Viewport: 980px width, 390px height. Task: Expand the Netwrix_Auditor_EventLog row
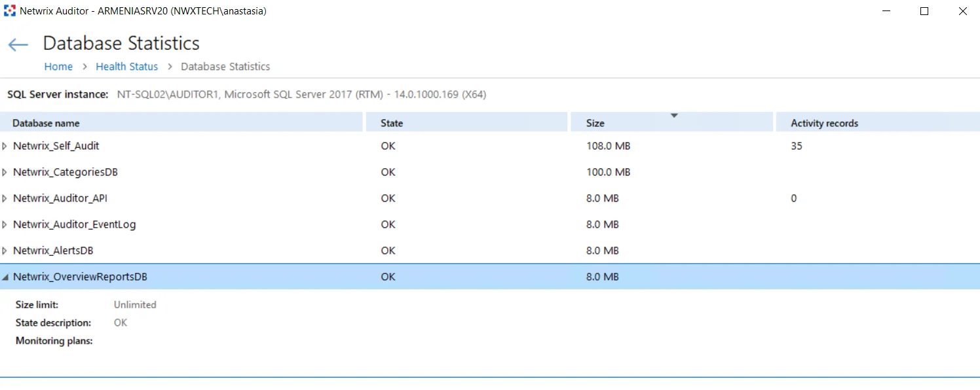coord(5,224)
